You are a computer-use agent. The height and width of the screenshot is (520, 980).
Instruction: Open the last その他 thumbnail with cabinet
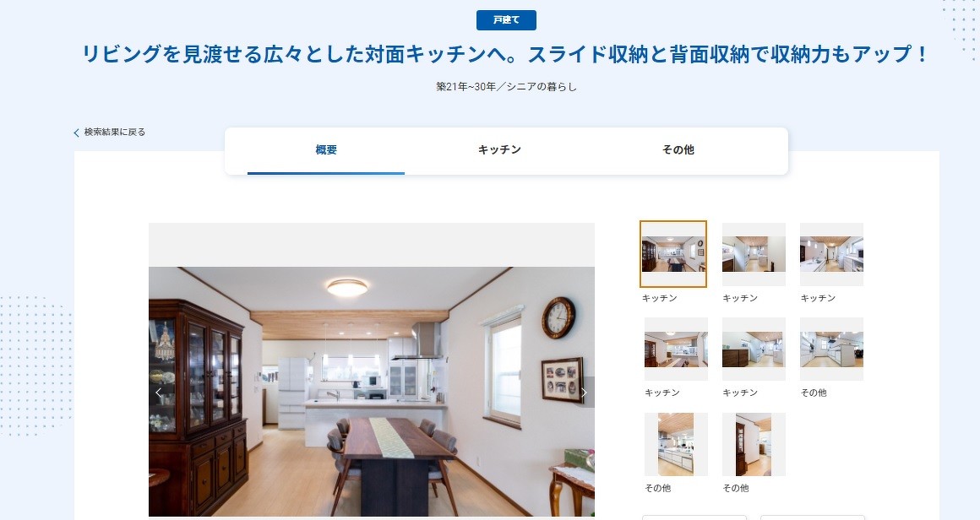(x=754, y=445)
